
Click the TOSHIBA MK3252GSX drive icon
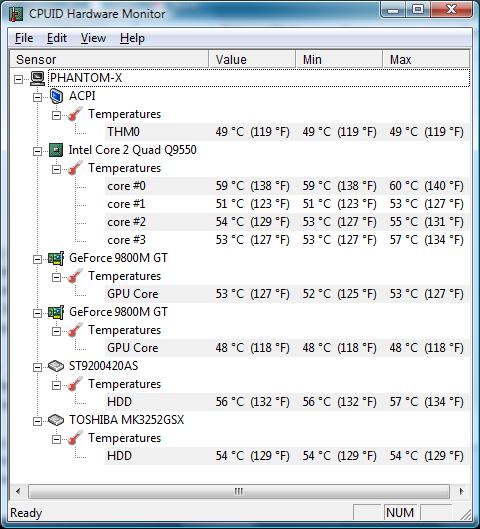[x=56, y=420]
